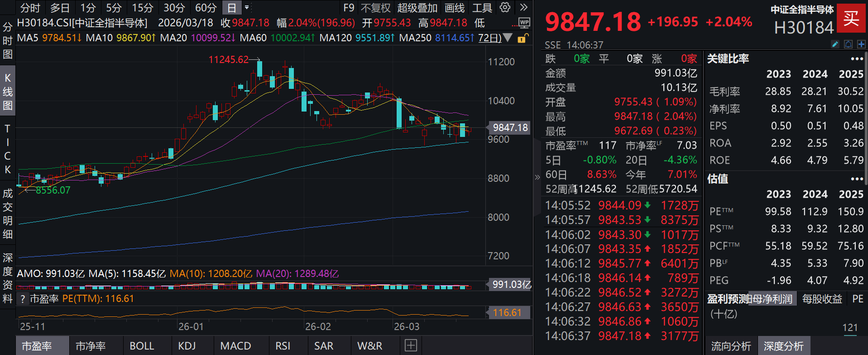Open 关键比率 more options ellipsis
The width and height of the screenshot is (868, 355).
[x=857, y=59]
